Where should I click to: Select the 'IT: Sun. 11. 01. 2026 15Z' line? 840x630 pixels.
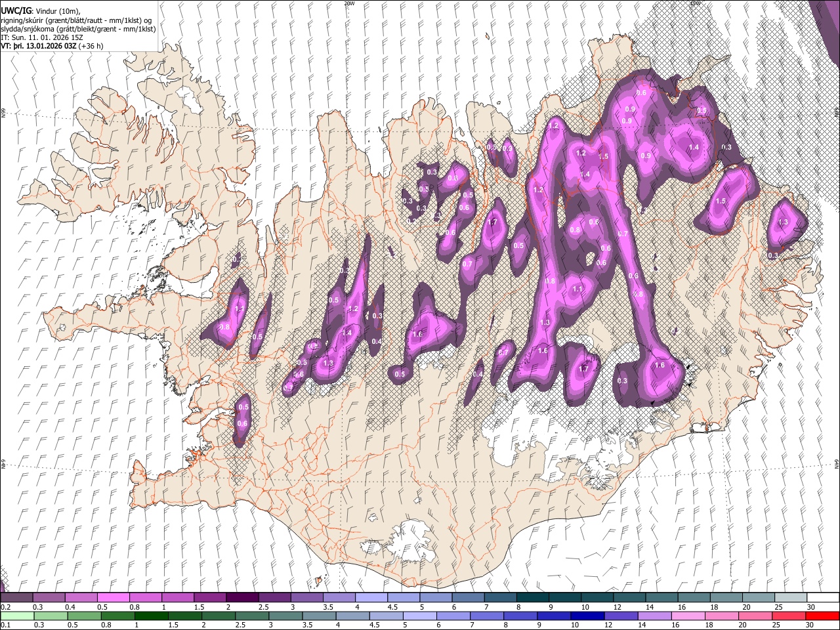tap(42, 38)
